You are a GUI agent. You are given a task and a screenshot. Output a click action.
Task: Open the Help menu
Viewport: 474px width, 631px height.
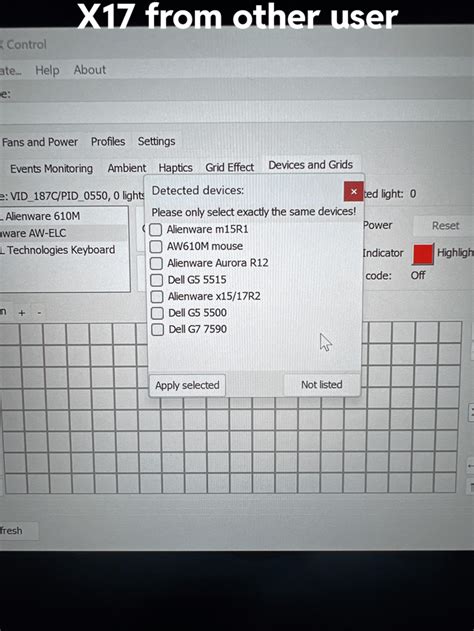tap(47, 70)
